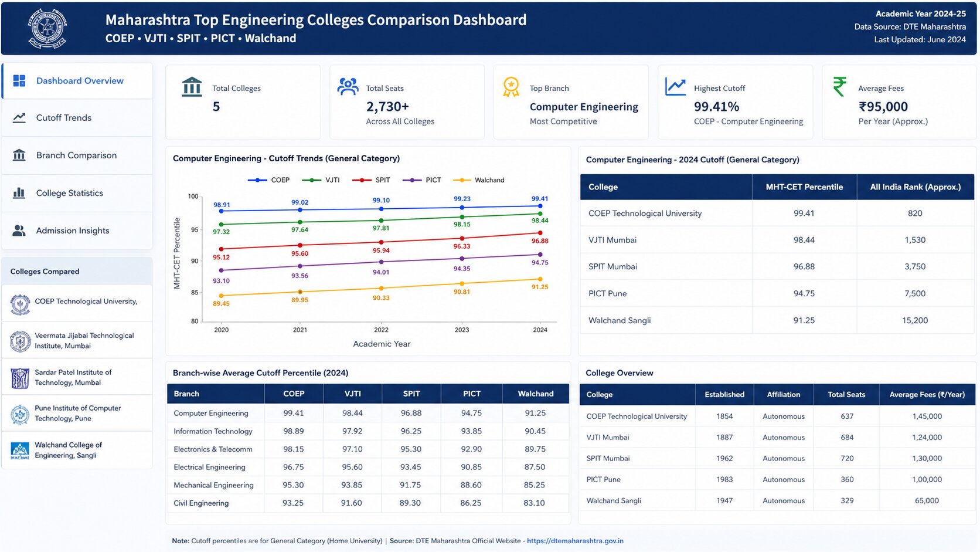Click the Information Technology branch row

point(368,431)
